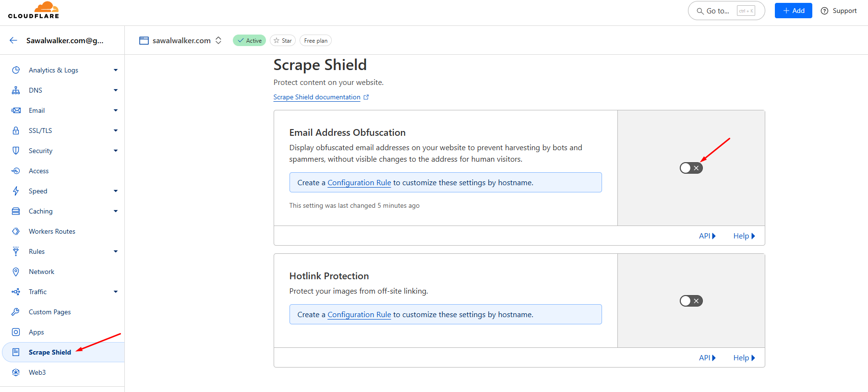Open the Scrape Shield documentation link
Screen dimensions: 868x392
coord(317,97)
